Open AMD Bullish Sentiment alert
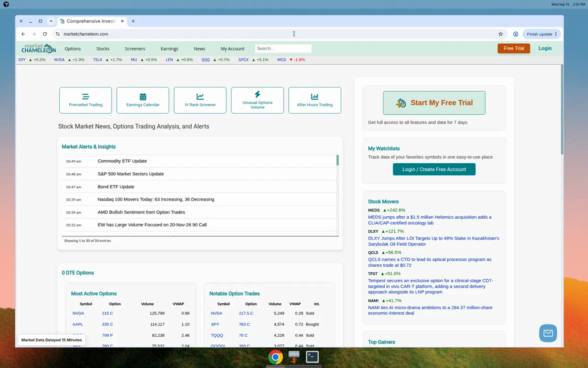Image resolution: width=588 pixels, height=368 pixels. 141,212
